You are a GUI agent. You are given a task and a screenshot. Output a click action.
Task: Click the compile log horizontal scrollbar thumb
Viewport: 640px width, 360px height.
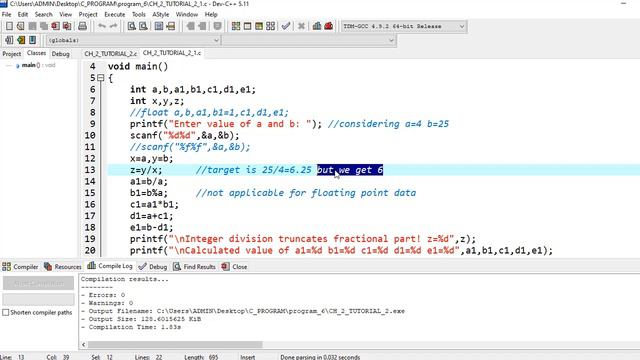[x=175, y=344]
